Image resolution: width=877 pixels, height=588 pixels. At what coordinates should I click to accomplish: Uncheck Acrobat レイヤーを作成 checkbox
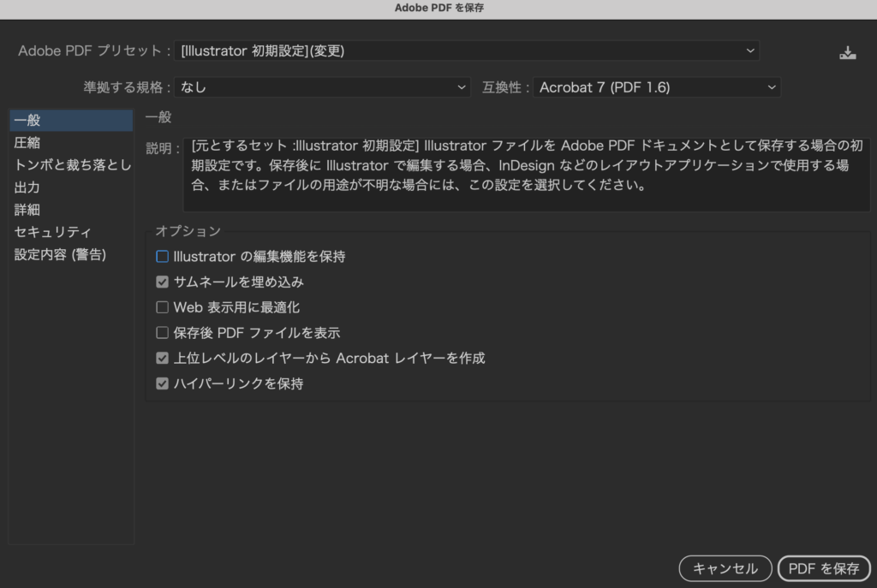click(162, 359)
